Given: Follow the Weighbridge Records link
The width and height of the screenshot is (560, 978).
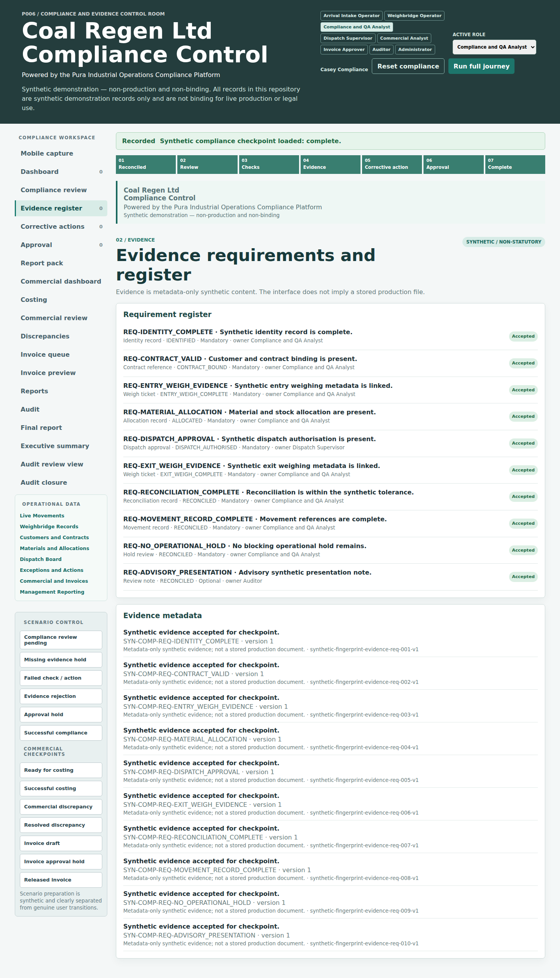Looking at the screenshot, I should click(x=49, y=526).
